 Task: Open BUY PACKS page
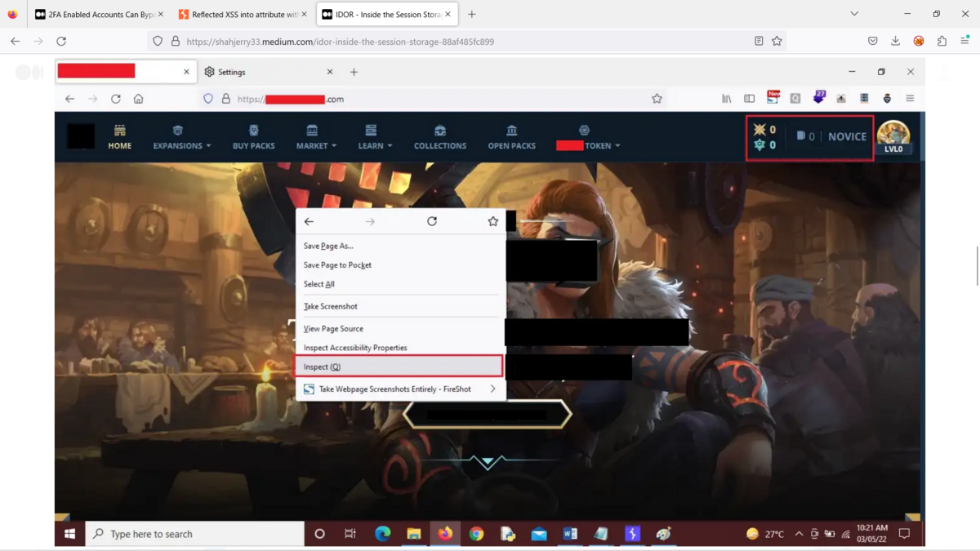254,137
